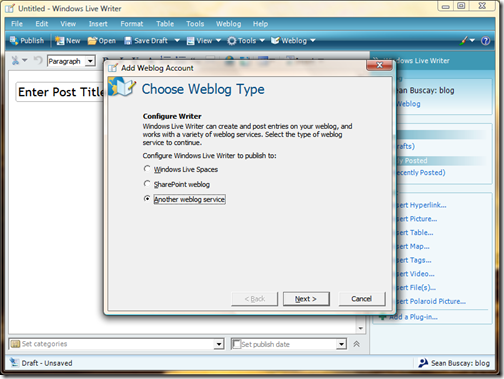Click the undo arrow icon

tap(38, 61)
